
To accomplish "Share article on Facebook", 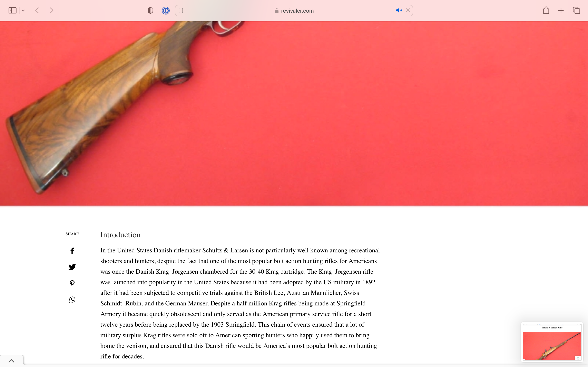I will pos(72,251).
